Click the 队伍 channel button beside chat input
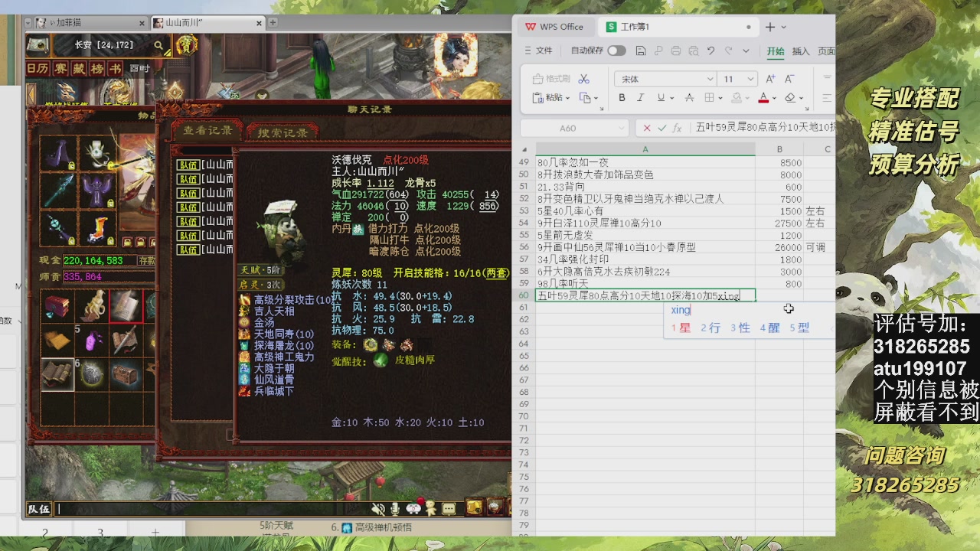980x551 pixels. pos(39,509)
